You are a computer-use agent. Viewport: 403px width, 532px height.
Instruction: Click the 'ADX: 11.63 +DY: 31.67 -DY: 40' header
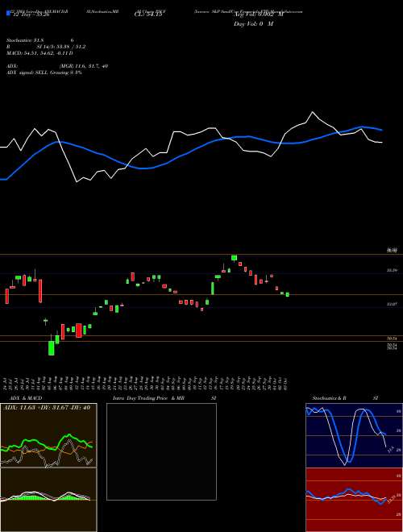47,408
